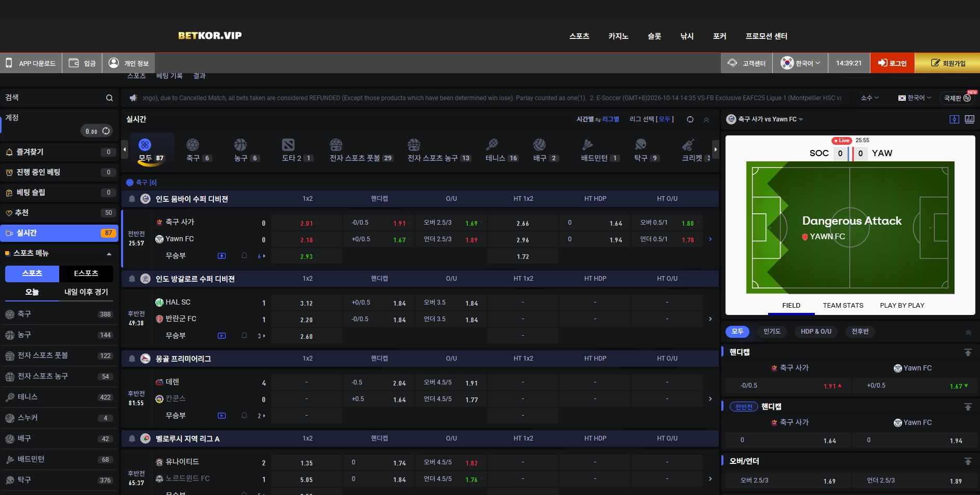The height and width of the screenshot is (495, 980).
Task: Open the statistics chart icon in match panel
Action: tap(970, 119)
